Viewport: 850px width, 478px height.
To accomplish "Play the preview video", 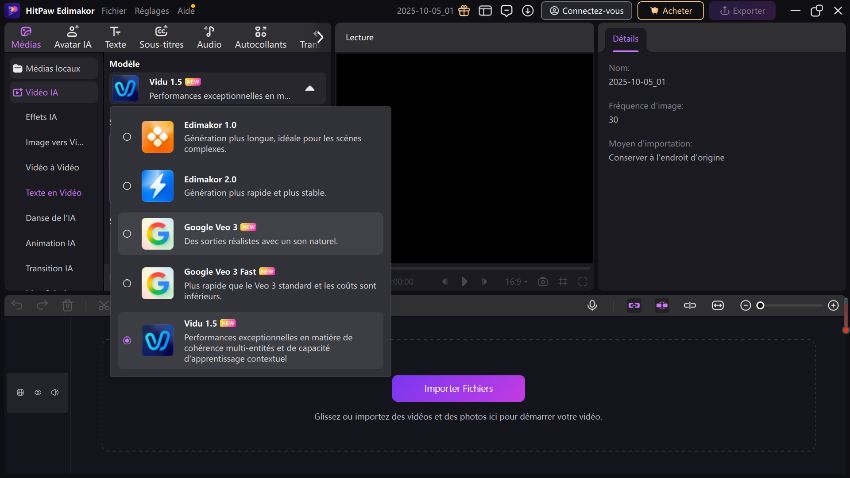I will point(465,282).
